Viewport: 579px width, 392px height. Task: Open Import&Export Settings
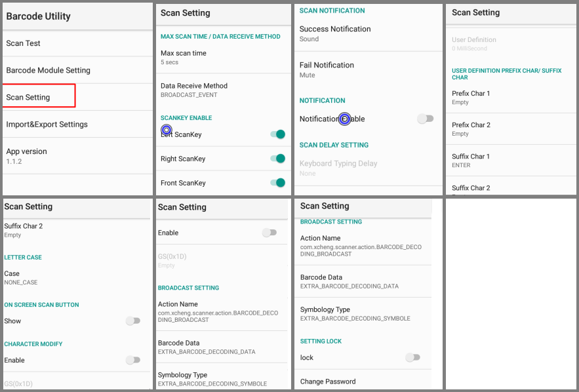pos(77,125)
